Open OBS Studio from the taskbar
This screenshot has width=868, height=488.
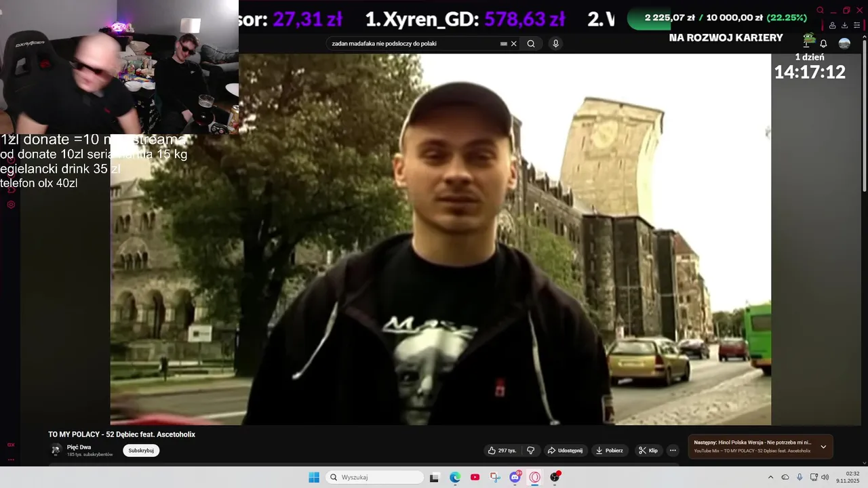point(555,477)
